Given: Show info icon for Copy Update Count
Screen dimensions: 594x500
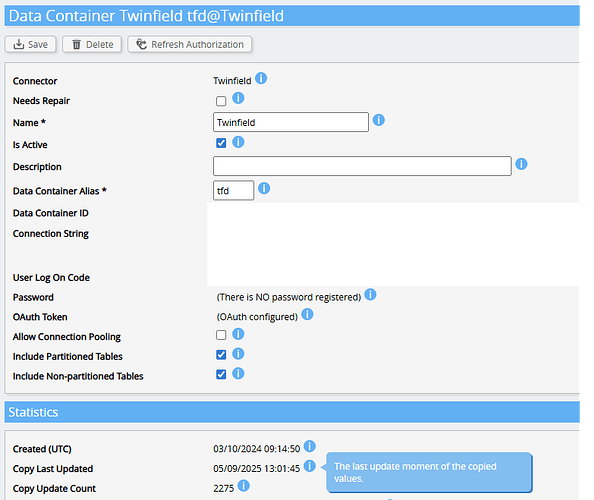Looking at the screenshot, I should pos(244,486).
